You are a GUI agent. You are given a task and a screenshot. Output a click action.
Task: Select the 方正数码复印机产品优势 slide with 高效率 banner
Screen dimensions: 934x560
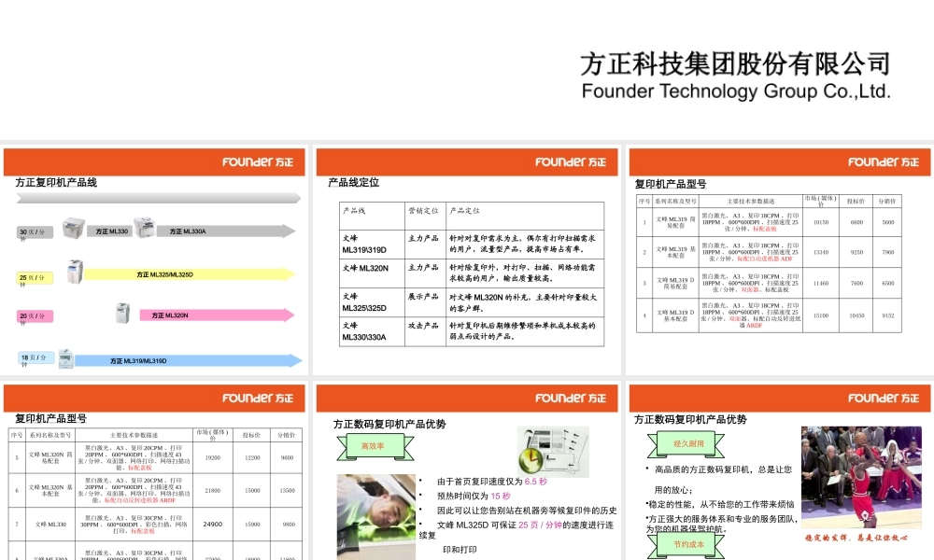tap(467, 472)
